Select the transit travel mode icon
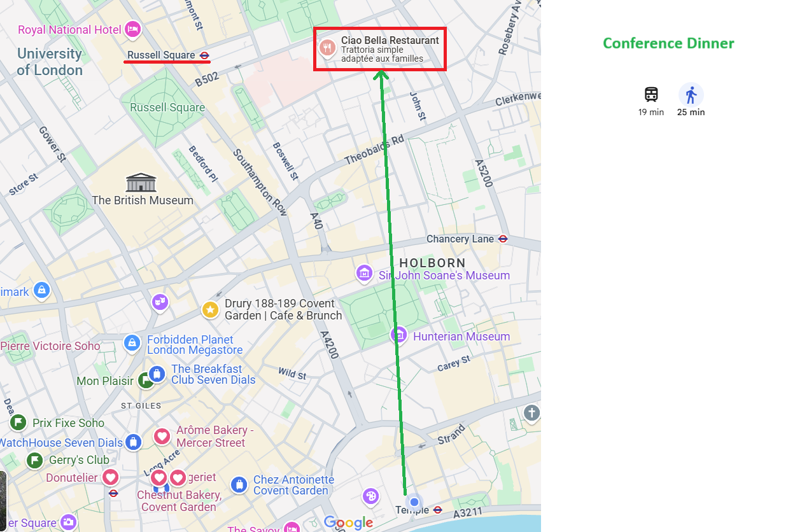 (651, 95)
